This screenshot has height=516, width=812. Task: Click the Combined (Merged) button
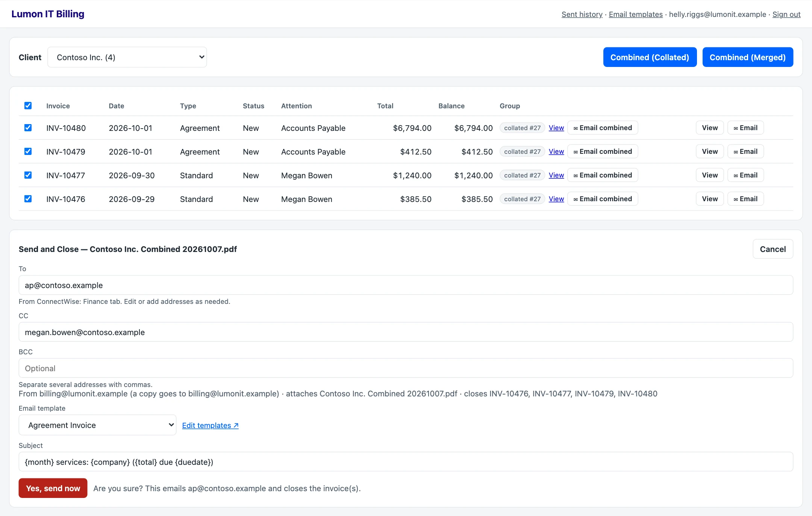click(x=748, y=57)
